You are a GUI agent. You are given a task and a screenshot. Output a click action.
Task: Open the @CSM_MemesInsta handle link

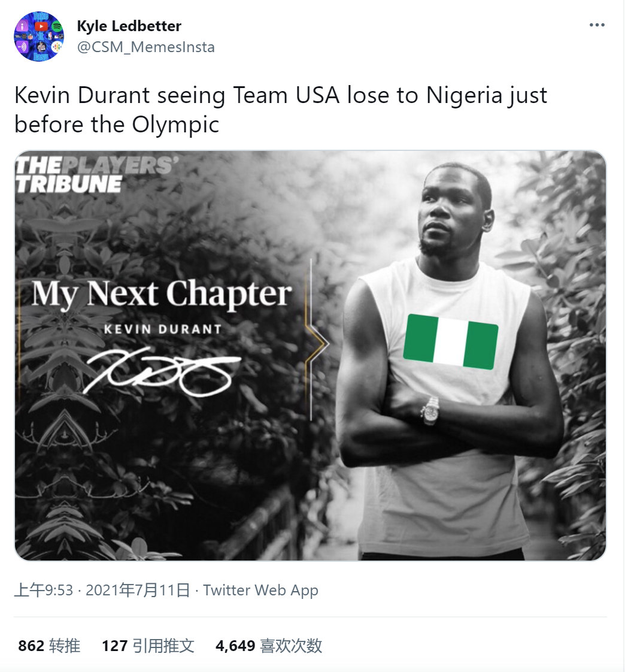(145, 47)
